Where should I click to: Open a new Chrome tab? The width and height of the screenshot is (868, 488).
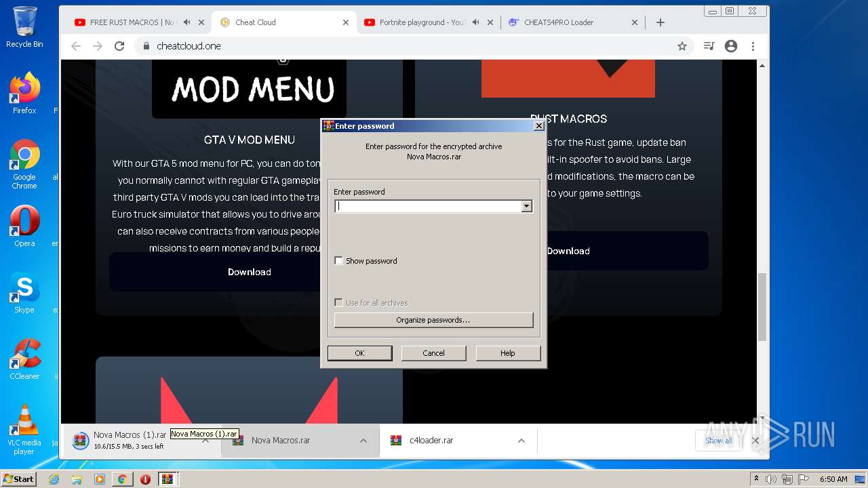[x=660, y=22]
